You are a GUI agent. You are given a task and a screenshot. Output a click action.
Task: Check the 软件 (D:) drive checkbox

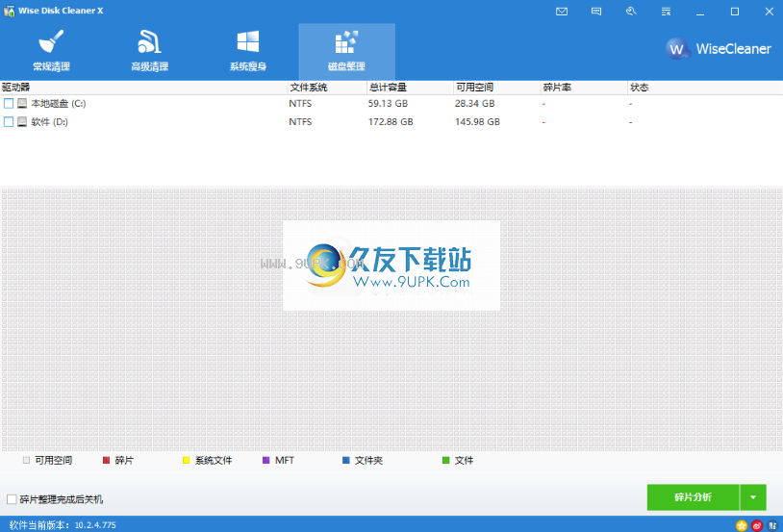9,122
